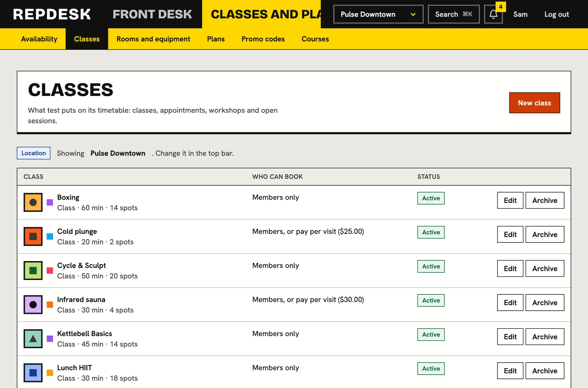Open the Availability tab
The height and width of the screenshot is (388, 588).
click(39, 39)
